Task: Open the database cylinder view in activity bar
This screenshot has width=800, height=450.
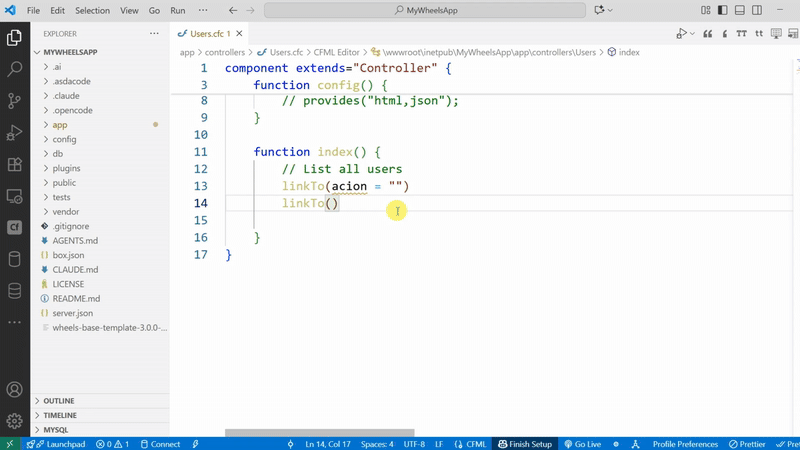Action: (14, 259)
